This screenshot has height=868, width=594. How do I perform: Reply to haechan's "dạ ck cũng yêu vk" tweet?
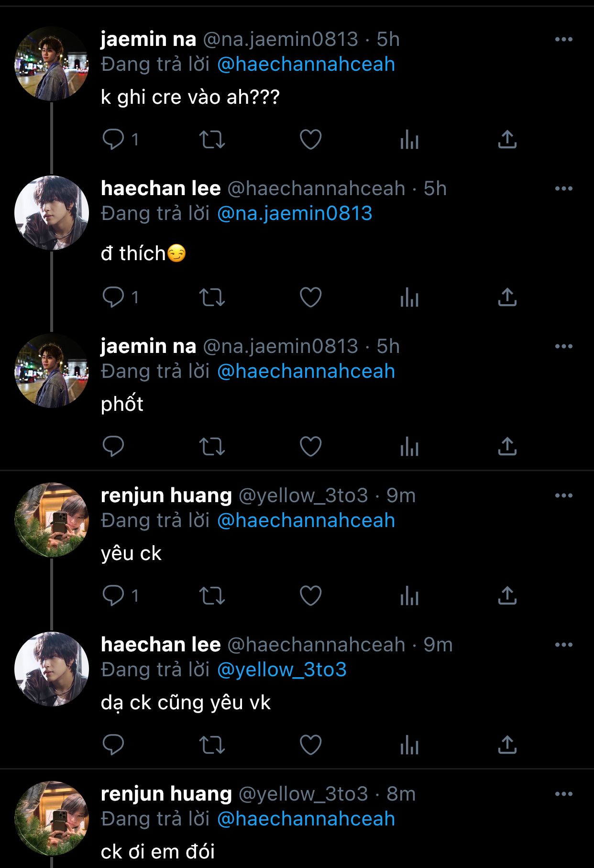[x=113, y=745]
